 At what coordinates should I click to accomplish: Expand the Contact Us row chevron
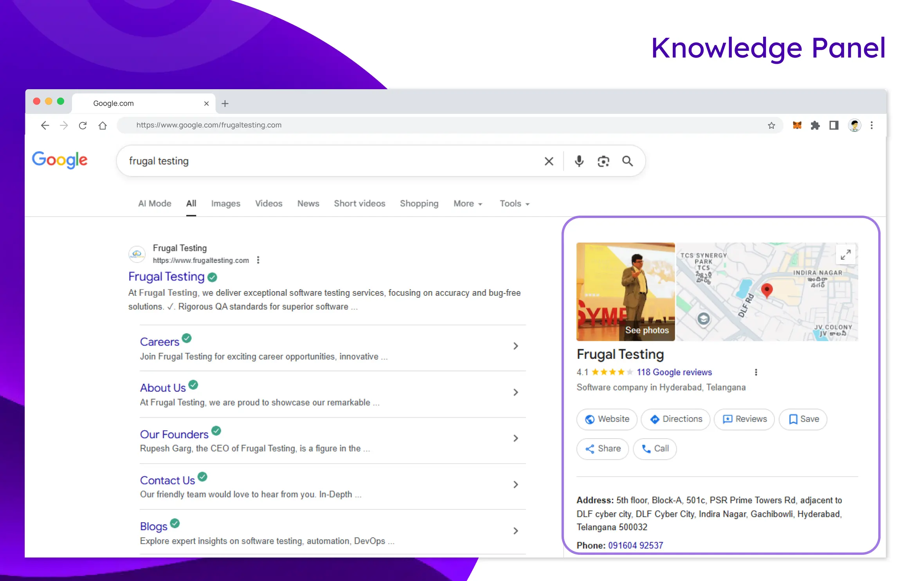tap(515, 484)
